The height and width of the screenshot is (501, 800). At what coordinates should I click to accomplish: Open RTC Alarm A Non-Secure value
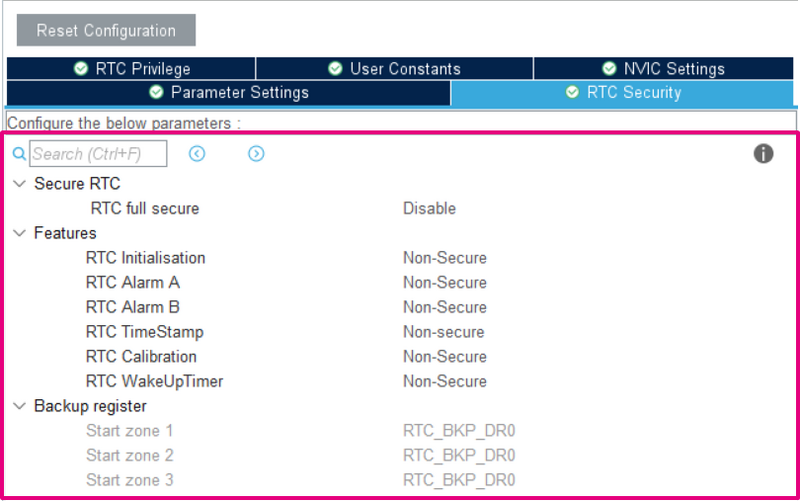pos(444,282)
